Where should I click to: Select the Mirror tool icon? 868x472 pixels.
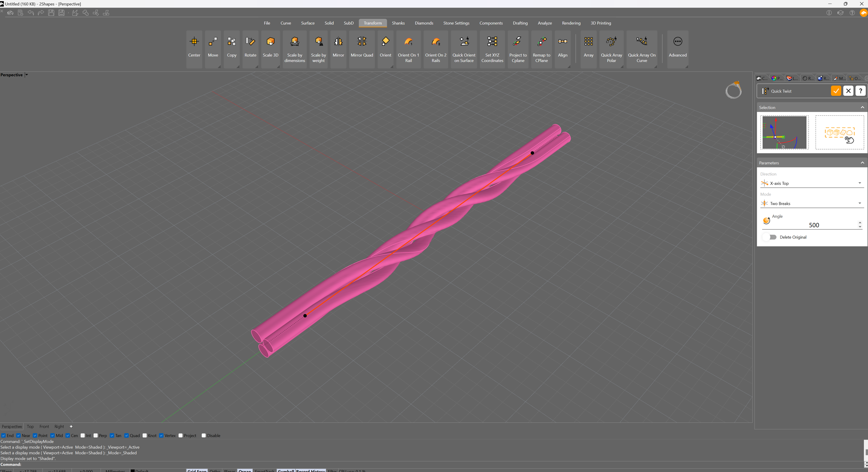click(x=338, y=42)
